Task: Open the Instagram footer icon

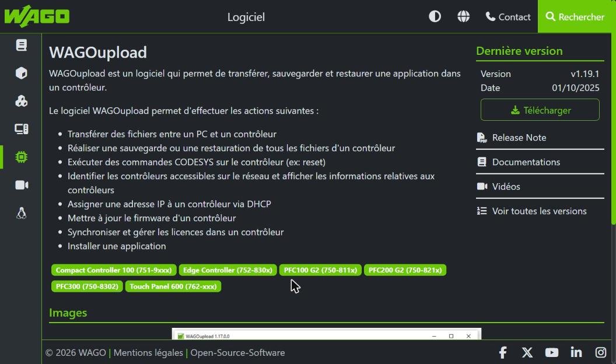Action: (600, 352)
